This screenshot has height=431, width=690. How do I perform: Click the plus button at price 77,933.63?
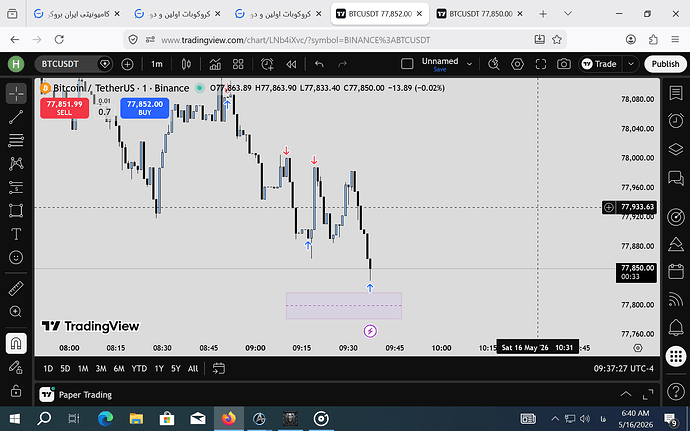[x=609, y=207]
